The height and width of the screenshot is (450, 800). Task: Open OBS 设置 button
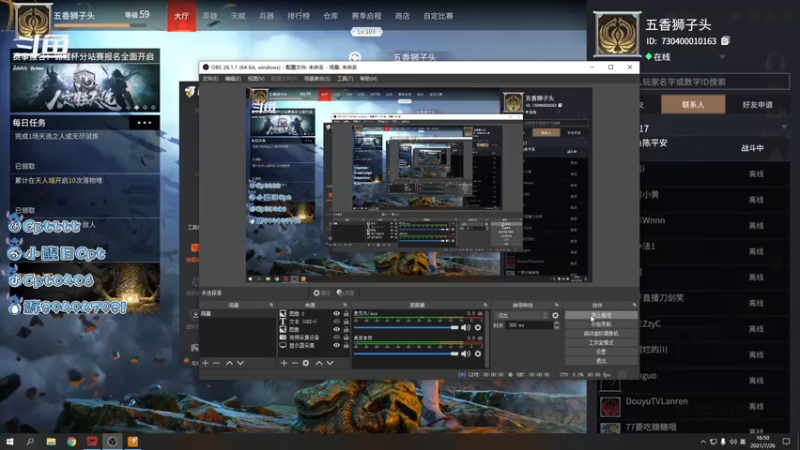click(602, 352)
